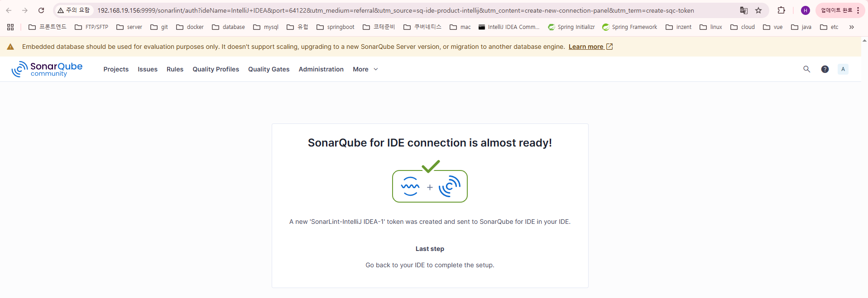Screen dimensions: 868x298
Task: Click the SonarQube community logo
Action: point(47,69)
